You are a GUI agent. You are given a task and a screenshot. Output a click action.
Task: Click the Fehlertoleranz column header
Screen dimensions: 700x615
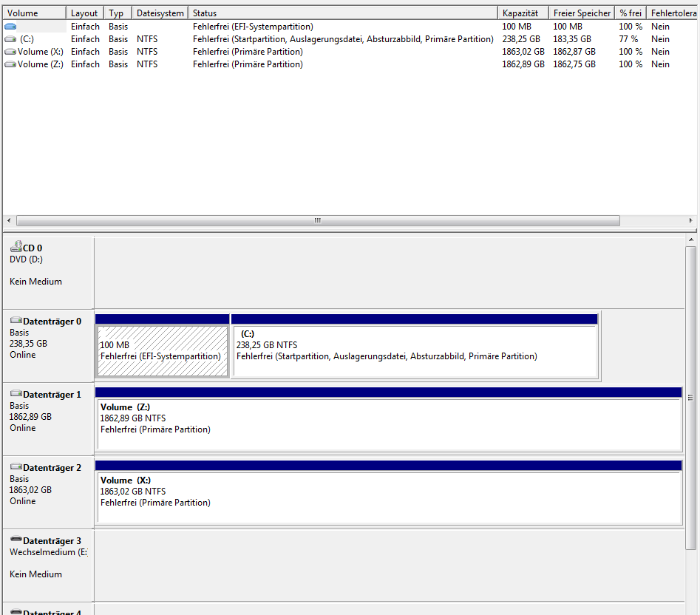pos(673,13)
